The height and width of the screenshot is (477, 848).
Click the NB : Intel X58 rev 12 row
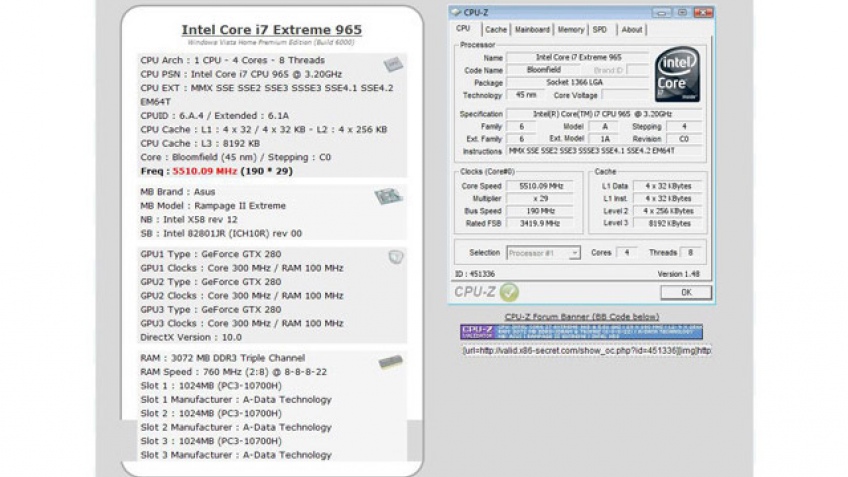[x=189, y=220]
